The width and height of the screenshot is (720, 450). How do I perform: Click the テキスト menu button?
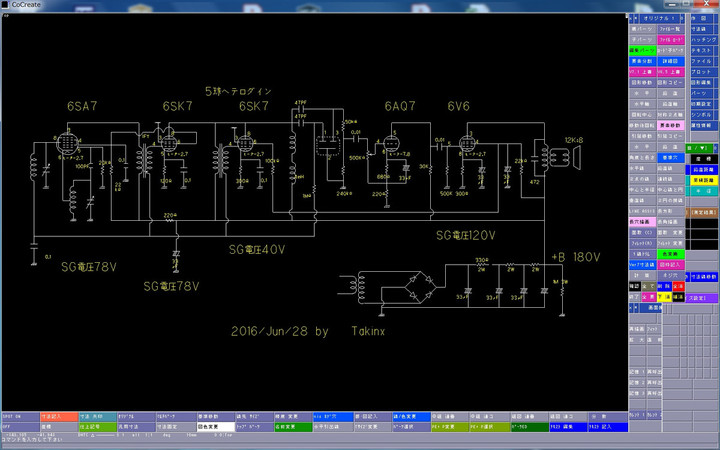click(700, 50)
